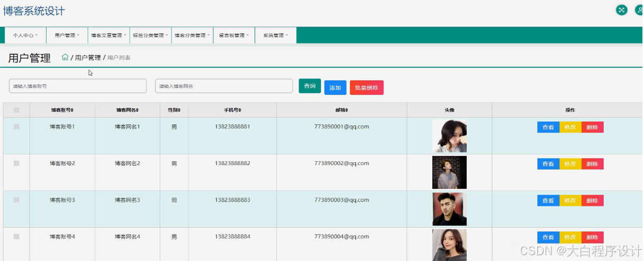Sort the table by 博客账号 column
The width and height of the screenshot is (644, 261).
click(x=62, y=110)
